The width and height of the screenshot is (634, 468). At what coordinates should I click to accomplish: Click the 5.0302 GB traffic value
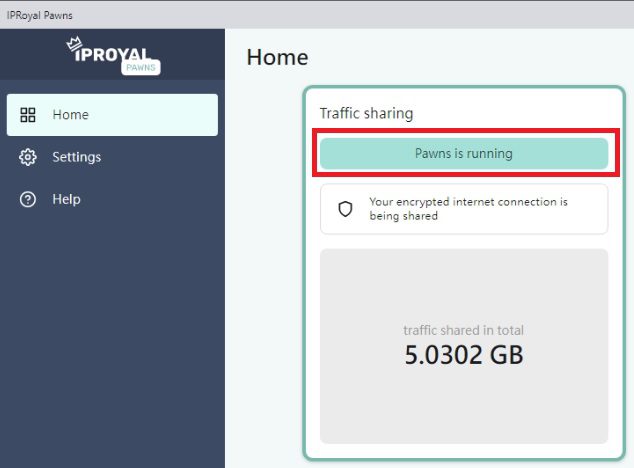(464, 355)
